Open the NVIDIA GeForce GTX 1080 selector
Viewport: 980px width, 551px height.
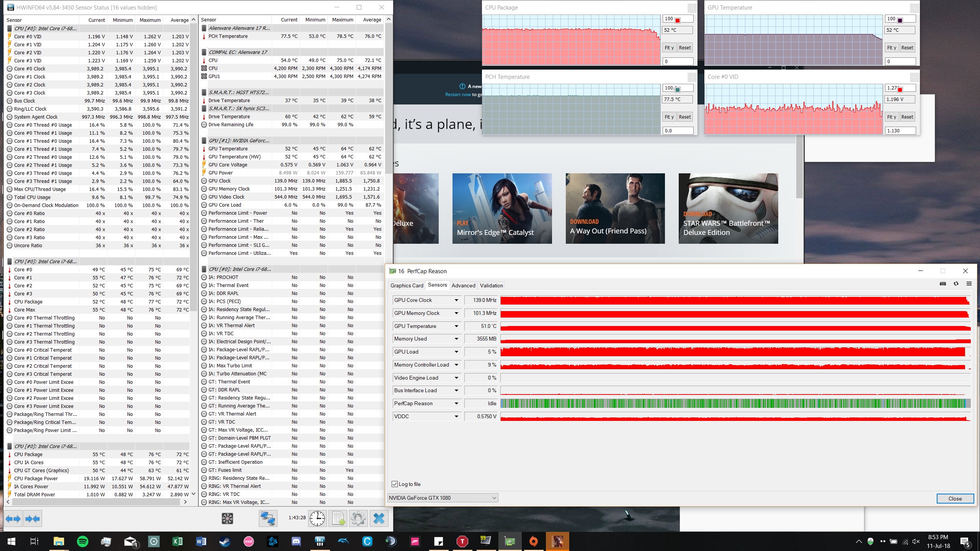[x=443, y=498]
